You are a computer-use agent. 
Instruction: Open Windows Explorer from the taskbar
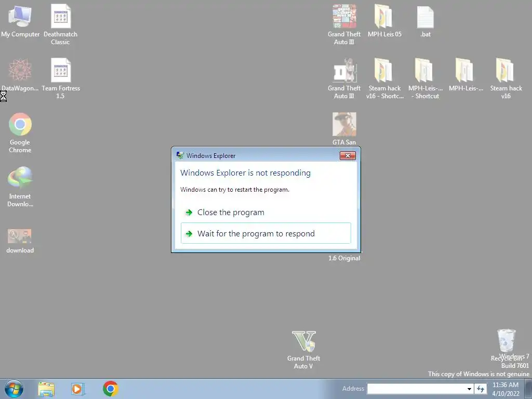click(46, 389)
